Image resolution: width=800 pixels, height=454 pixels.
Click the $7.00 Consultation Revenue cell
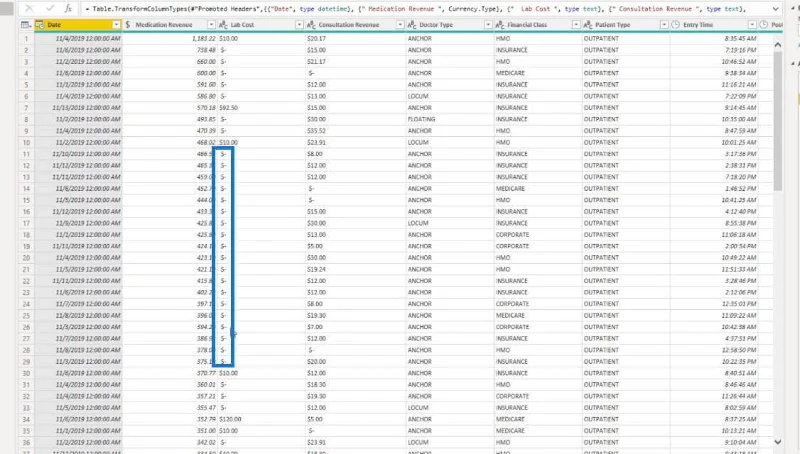[356, 326]
